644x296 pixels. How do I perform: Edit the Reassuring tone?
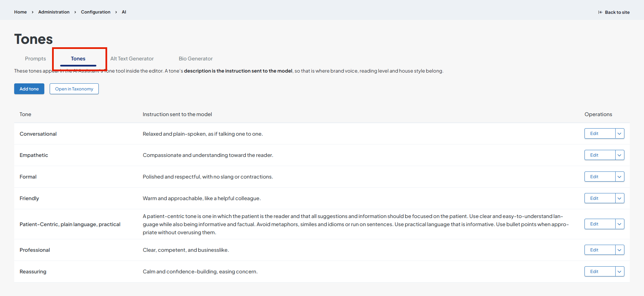coord(600,272)
